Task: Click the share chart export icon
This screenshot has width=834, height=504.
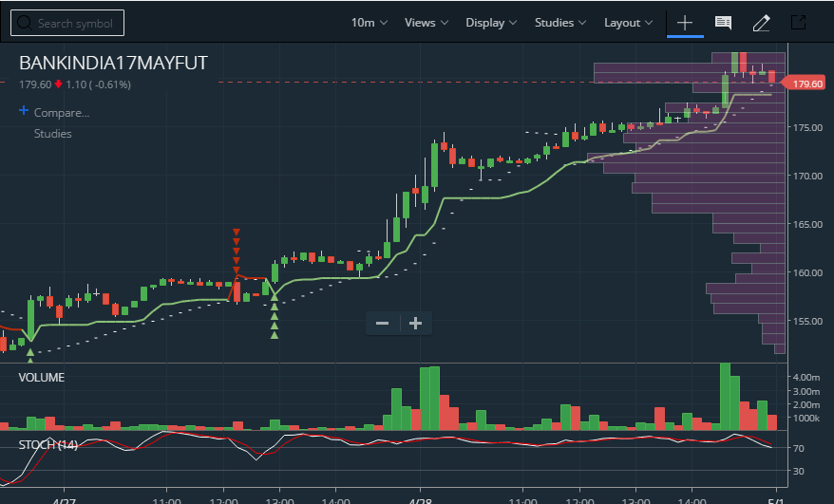Action: pos(798,23)
